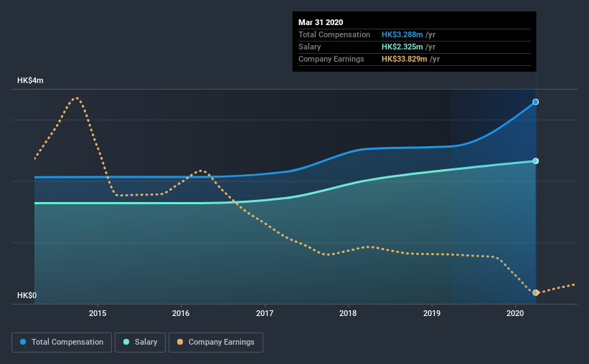The width and height of the screenshot is (589, 364).
Task: Click the Total Compensation tooltip row label
Action: (334, 34)
